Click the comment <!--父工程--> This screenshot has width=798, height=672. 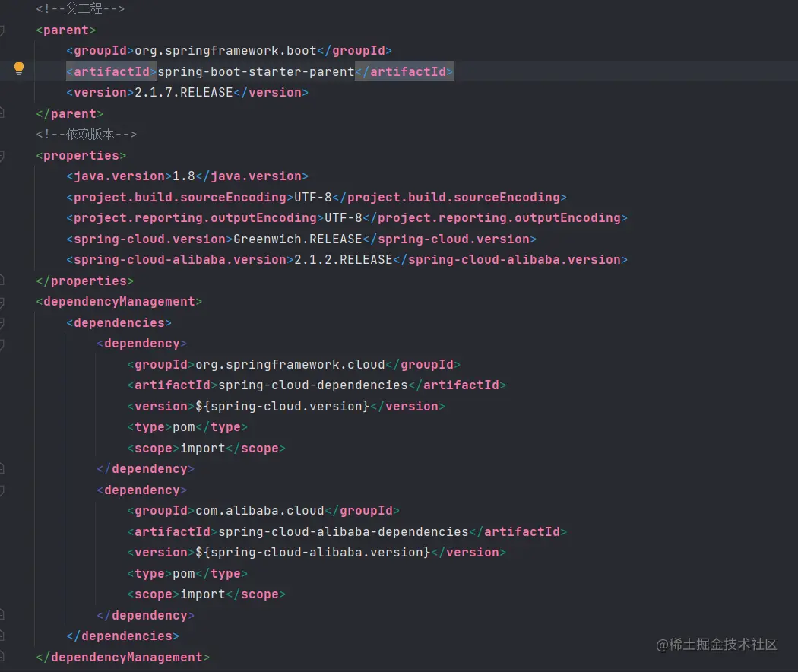click(81, 8)
